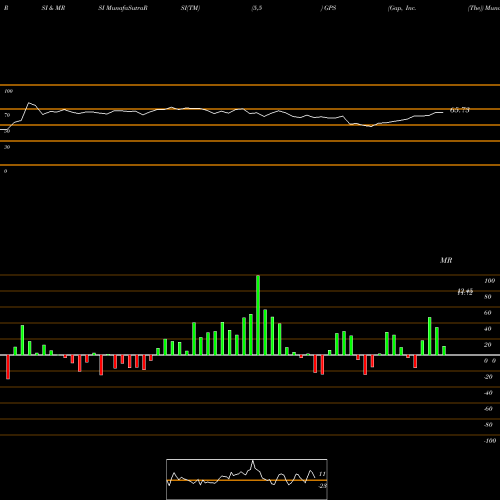
Task: Click the MR axis label -80
Action: pyautogui.click(x=488, y=425)
